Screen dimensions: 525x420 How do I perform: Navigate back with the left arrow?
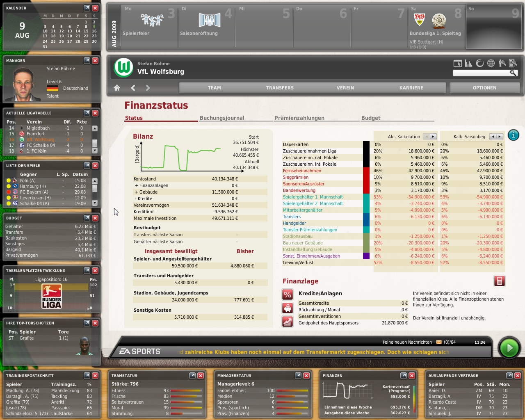133,88
